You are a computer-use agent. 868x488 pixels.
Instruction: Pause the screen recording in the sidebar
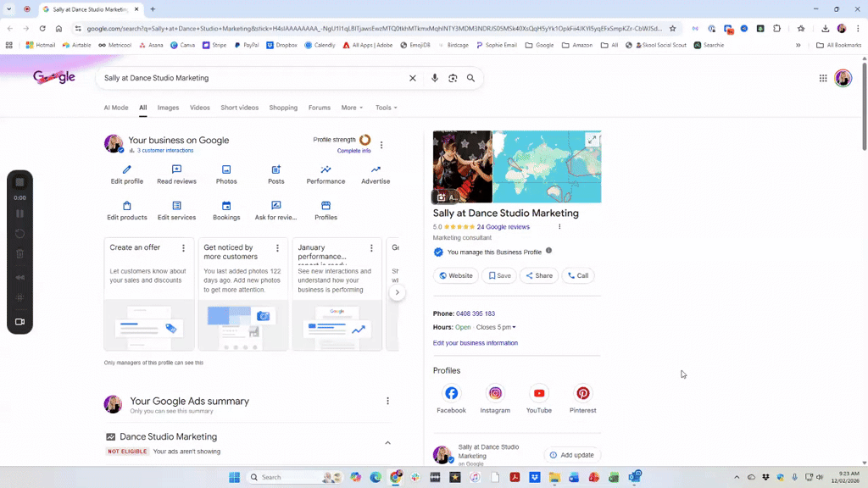19,213
